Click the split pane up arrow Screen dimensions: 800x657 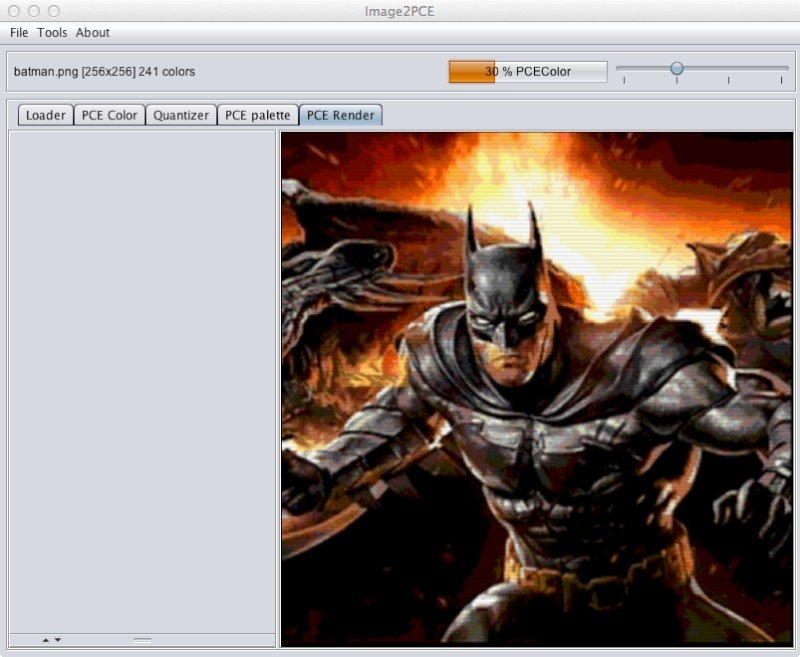click(x=46, y=640)
